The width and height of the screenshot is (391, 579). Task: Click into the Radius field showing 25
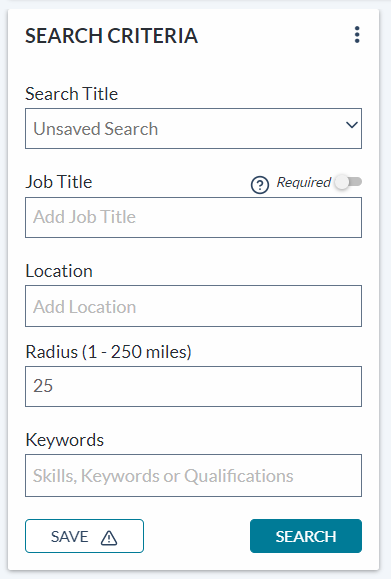pyautogui.click(x=193, y=386)
